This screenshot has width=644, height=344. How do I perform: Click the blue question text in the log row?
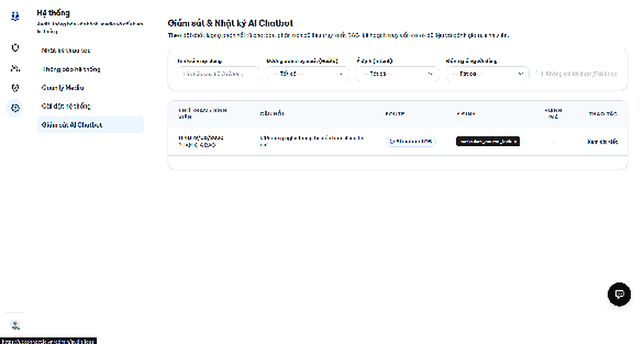point(312,141)
